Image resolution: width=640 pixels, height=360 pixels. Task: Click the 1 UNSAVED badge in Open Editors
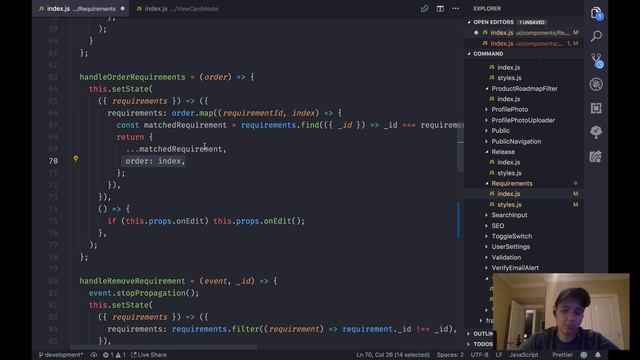(532, 22)
